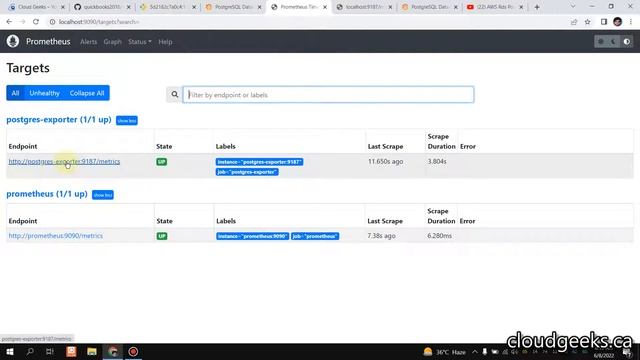This screenshot has width=640, height=360.
Task: Open File Explorer from taskbar
Action: click(x=92, y=351)
